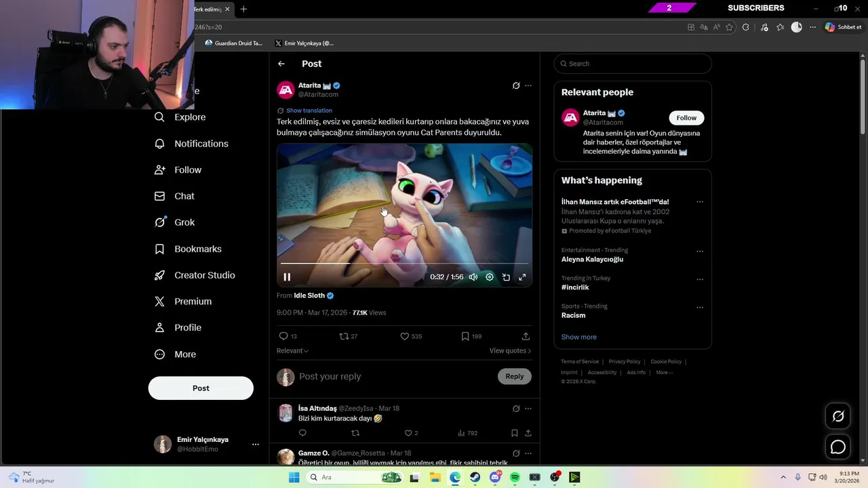Open Profile in the sidebar

(178, 327)
